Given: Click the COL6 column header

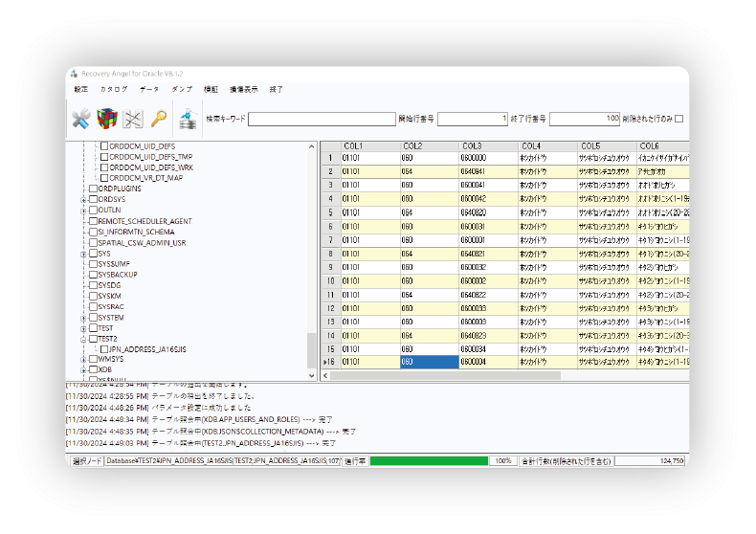Looking at the screenshot, I should [x=663, y=146].
